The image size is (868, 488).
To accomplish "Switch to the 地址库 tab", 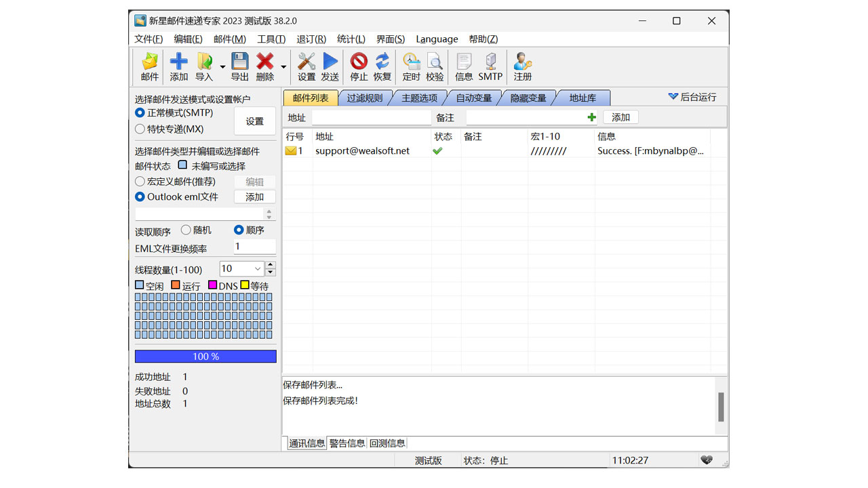I will 583,98.
